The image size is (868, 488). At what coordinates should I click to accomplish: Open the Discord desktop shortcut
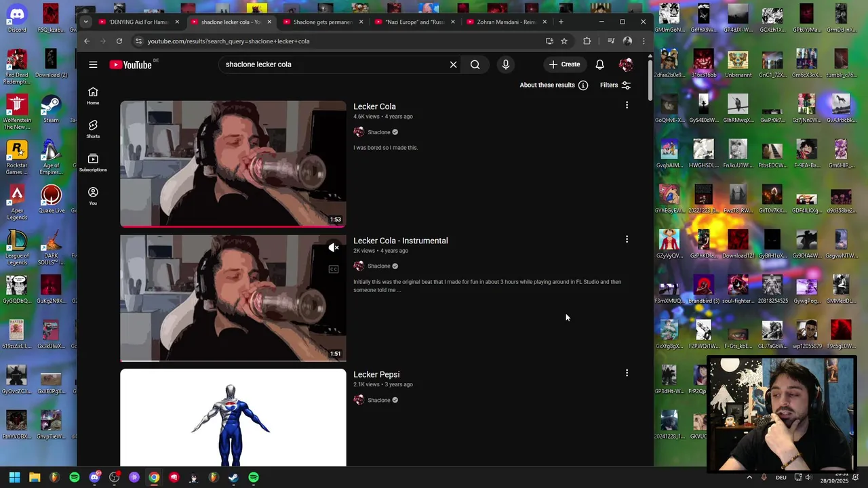(17, 18)
